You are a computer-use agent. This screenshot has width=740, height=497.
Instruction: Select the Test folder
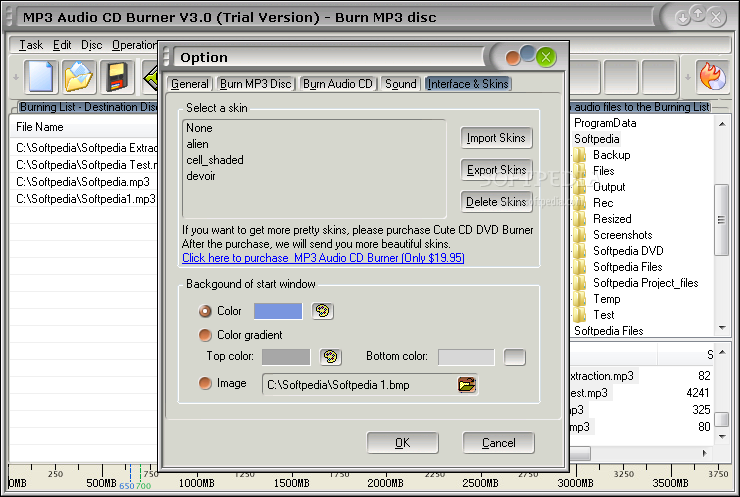pos(604,315)
